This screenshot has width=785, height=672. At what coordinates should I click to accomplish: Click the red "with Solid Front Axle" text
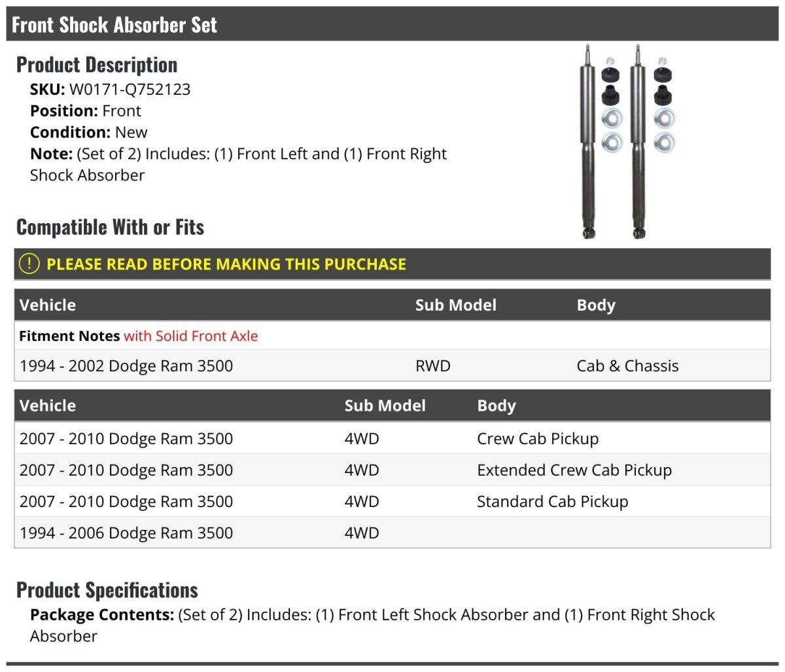[190, 336]
